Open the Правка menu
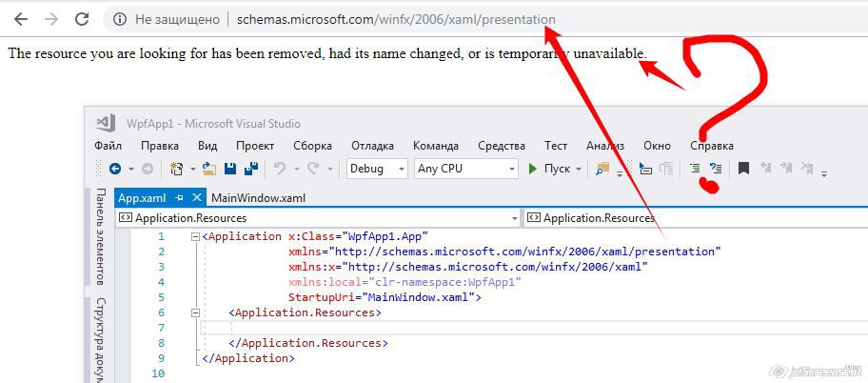 point(160,146)
